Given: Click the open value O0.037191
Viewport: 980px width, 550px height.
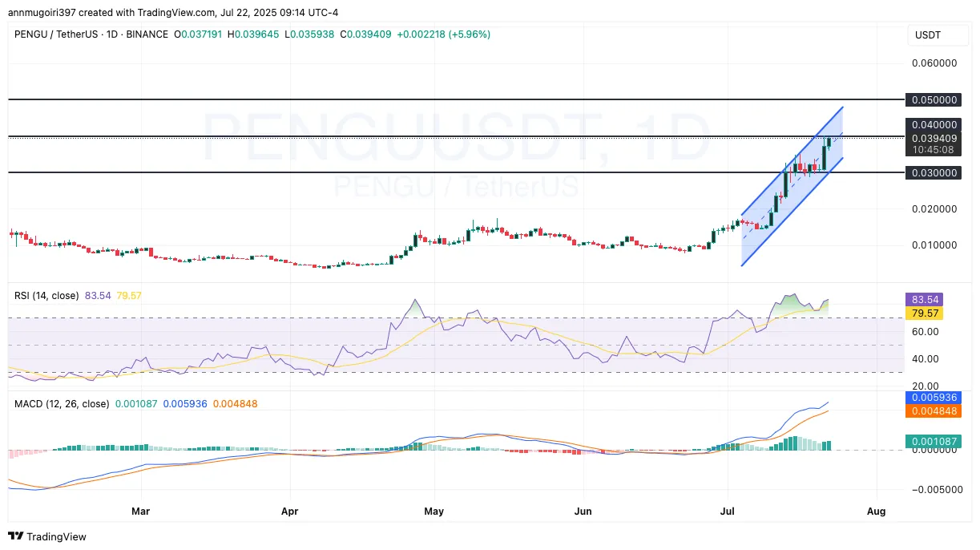Looking at the screenshot, I should coord(198,34).
